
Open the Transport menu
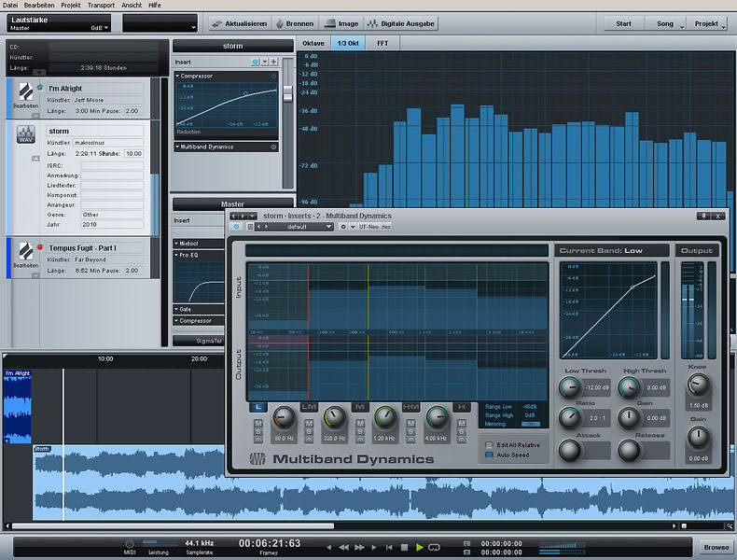click(101, 6)
